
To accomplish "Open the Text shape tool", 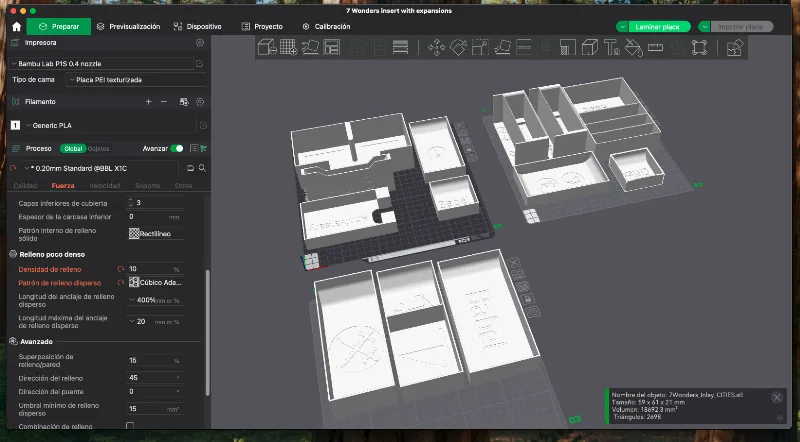I will click(611, 48).
